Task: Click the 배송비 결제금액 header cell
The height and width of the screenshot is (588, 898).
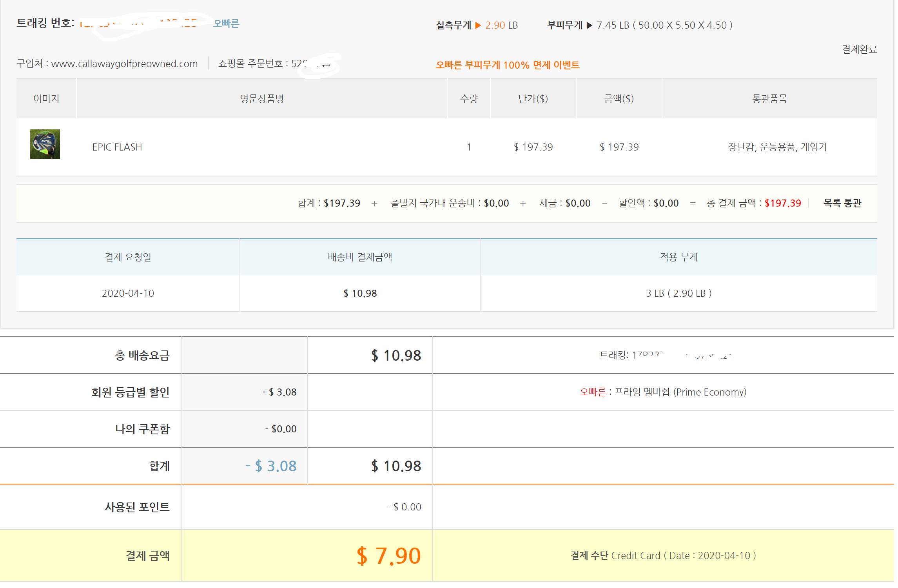Action: point(359,257)
